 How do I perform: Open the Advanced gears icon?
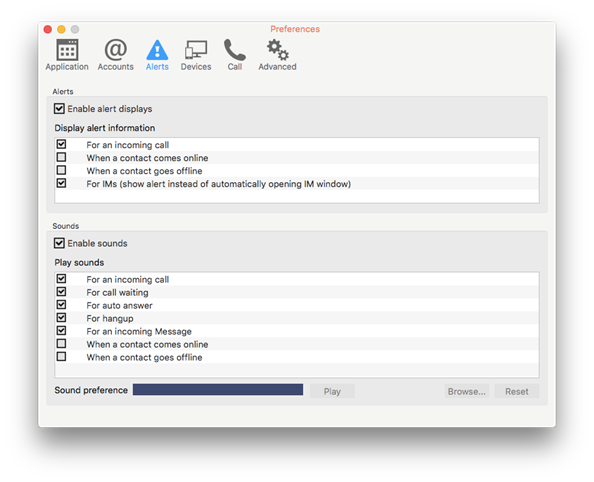coord(277,50)
